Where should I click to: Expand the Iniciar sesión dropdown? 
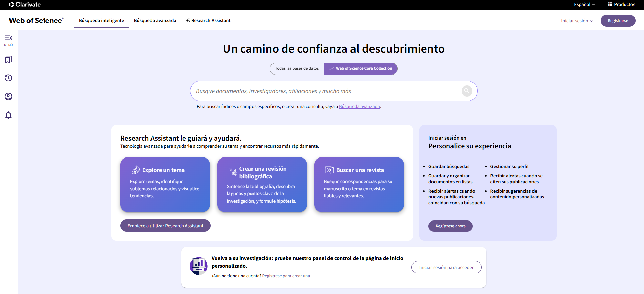click(x=577, y=21)
